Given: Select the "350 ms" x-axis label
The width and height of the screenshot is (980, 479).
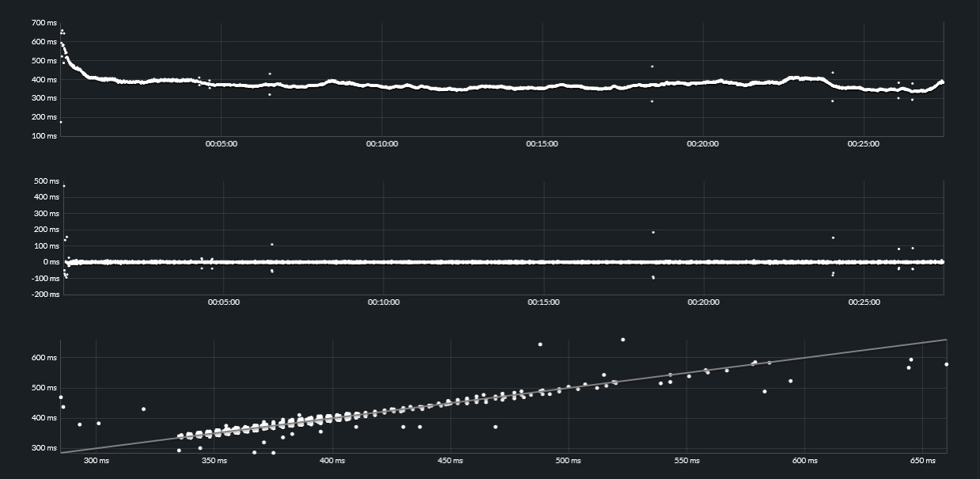Looking at the screenshot, I should tap(213, 460).
